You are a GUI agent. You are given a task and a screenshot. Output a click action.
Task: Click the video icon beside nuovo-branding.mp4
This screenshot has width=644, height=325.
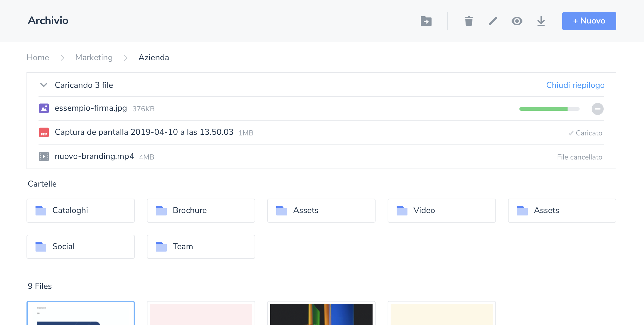coord(44,156)
